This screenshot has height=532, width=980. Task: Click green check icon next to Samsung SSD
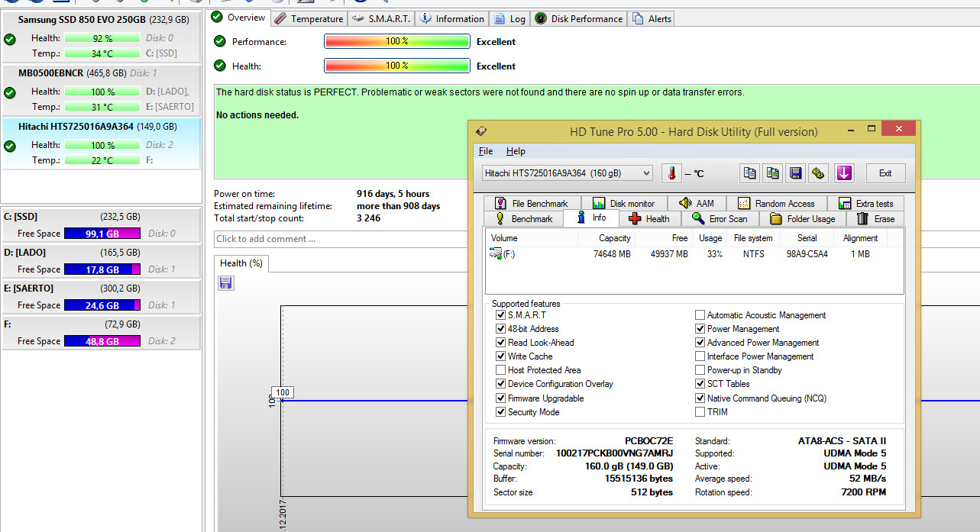[x=10, y=40]
